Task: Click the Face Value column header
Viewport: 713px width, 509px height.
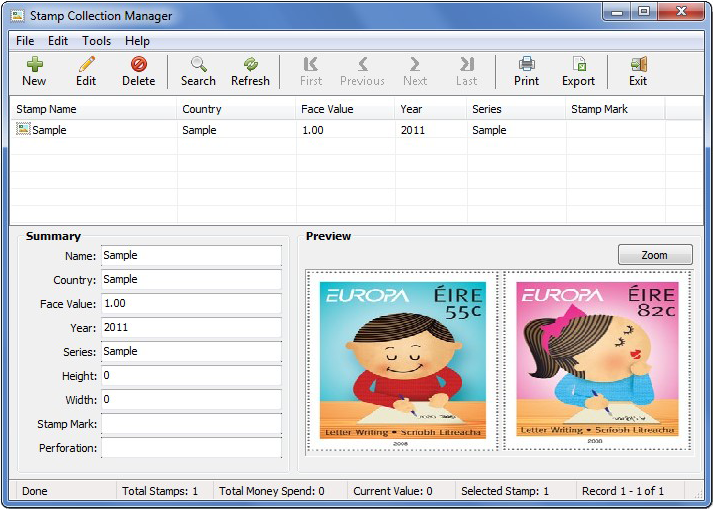Action: coord(345,109)
